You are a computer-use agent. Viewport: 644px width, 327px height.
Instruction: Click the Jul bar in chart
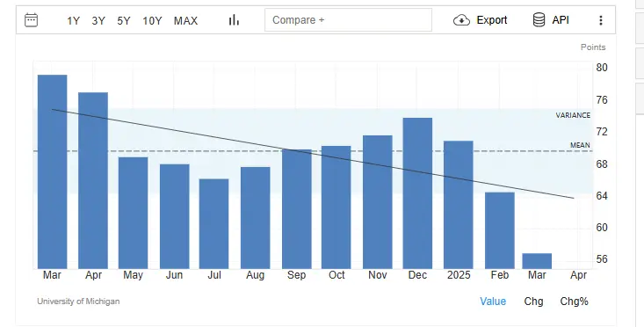click(x=214, y=224)
